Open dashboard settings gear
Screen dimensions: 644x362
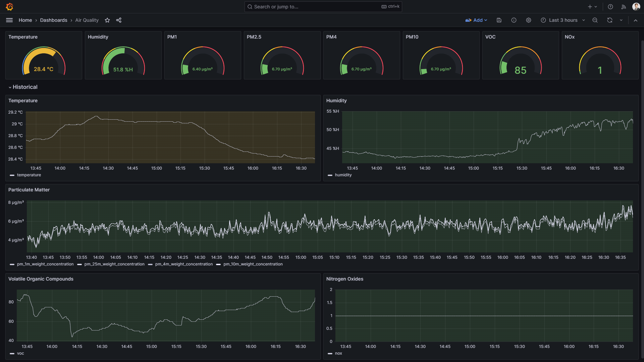click(529, 20)
